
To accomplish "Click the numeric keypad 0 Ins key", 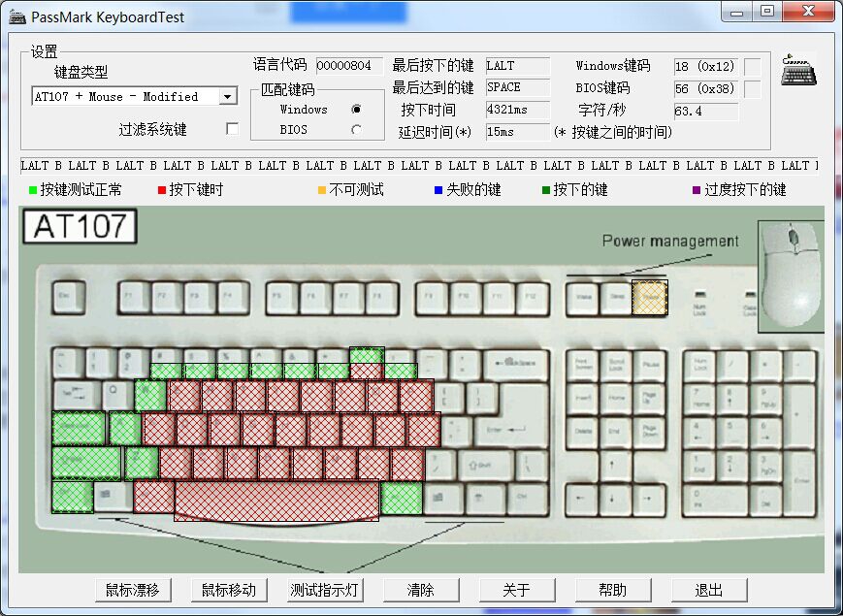I will click(715, 501).
